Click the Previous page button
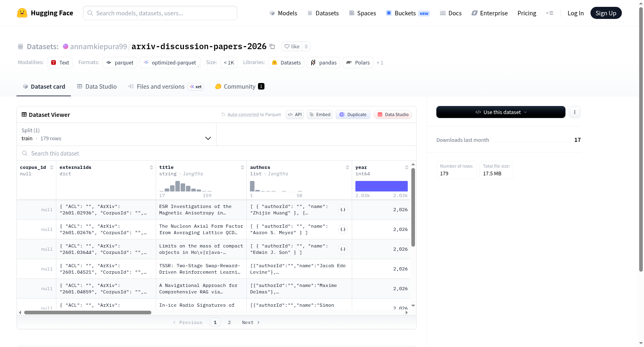Image resolution: width=644 pixels, height=347 pixels. tap(188, 322)
